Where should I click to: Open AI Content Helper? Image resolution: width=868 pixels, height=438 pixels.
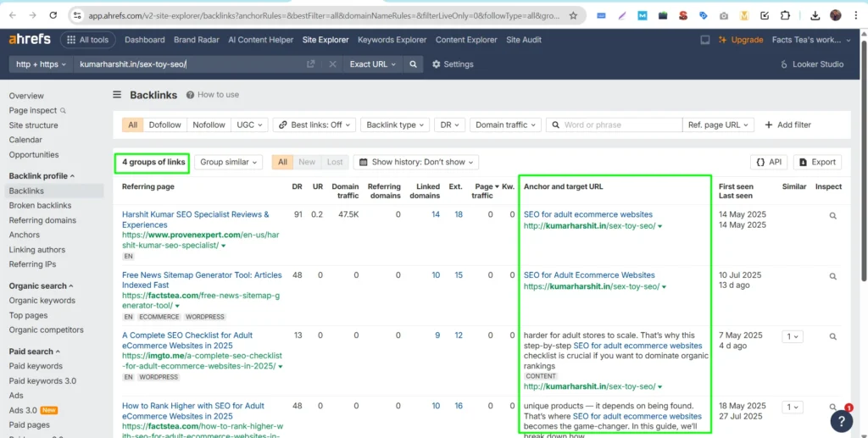(x=261, y=40)
